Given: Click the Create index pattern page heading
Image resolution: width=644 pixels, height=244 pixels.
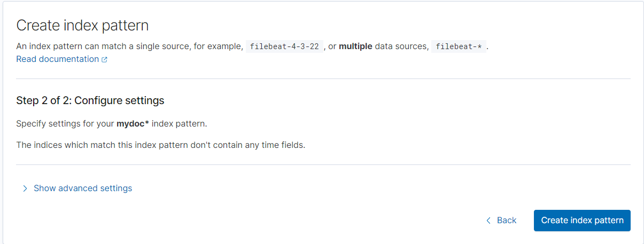Looking at the screenshot, I should click(x=82, y=25).
